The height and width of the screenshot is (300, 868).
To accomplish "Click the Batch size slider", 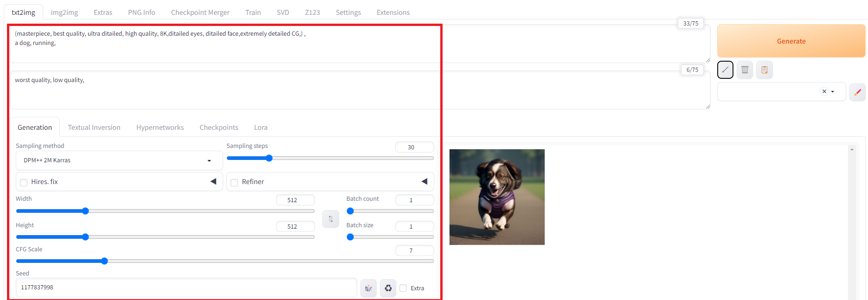I will point(390,237).
